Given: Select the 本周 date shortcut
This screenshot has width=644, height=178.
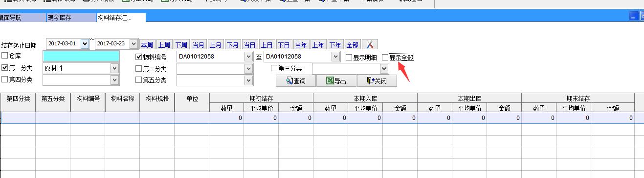Looking at the screenshot, I should pyautogui.click(x=147, y=44).
